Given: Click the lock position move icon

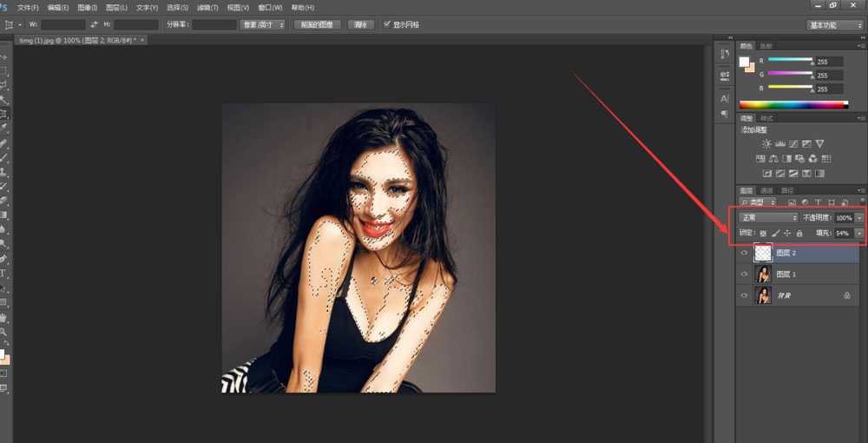Looking at the screenshot, I should [787, 234].
